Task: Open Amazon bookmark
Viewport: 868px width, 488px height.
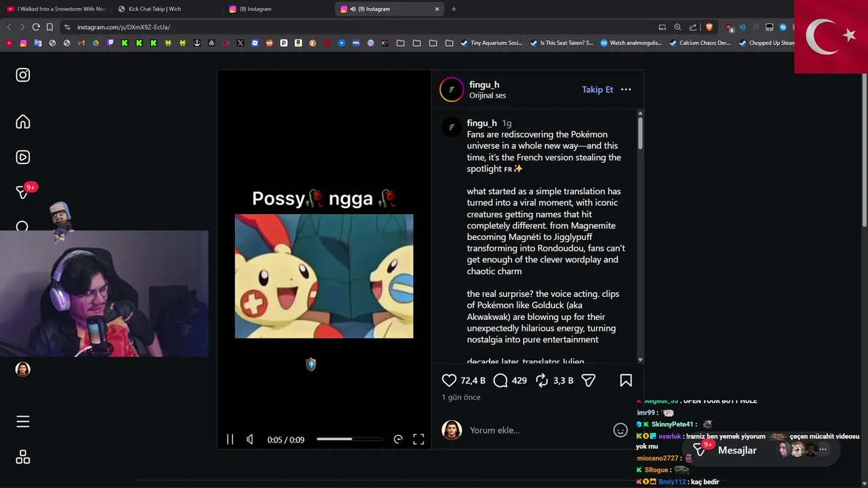Action: coord(298,43)
